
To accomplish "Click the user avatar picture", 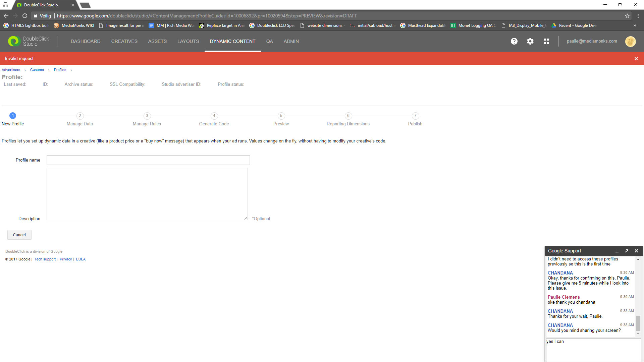I will click(x=631, y=41).
